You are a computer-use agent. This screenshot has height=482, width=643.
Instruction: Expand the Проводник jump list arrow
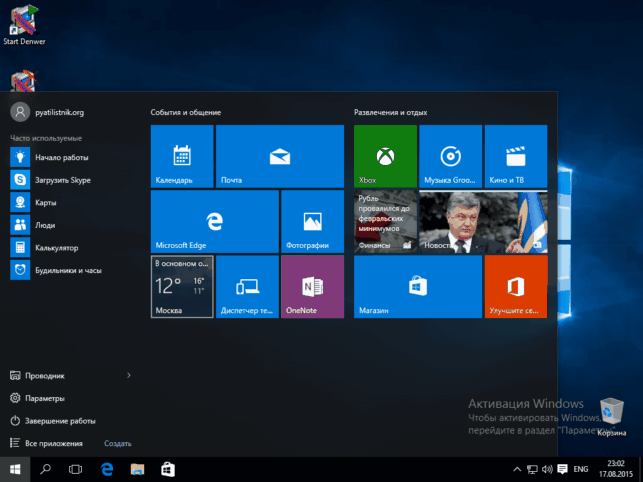tap(129, 375)
